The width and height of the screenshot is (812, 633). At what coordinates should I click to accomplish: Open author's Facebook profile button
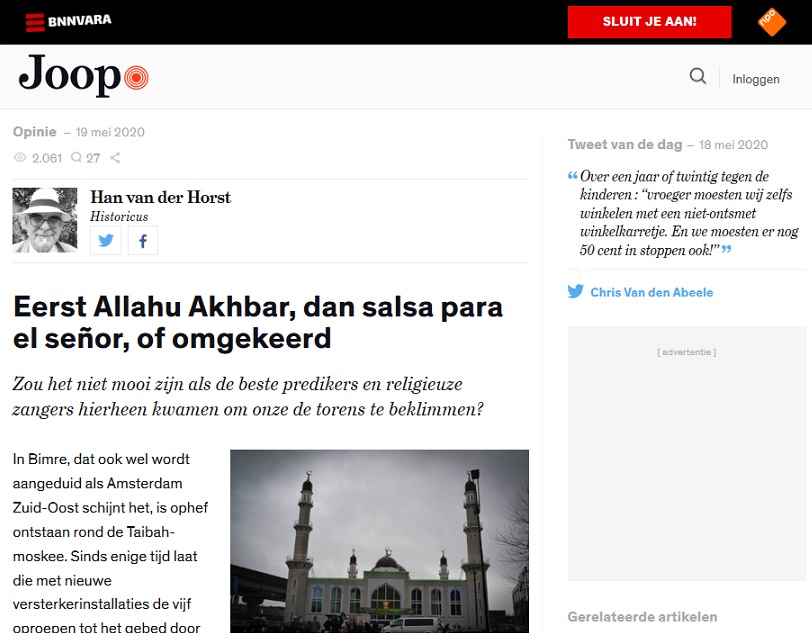point(143,240)
